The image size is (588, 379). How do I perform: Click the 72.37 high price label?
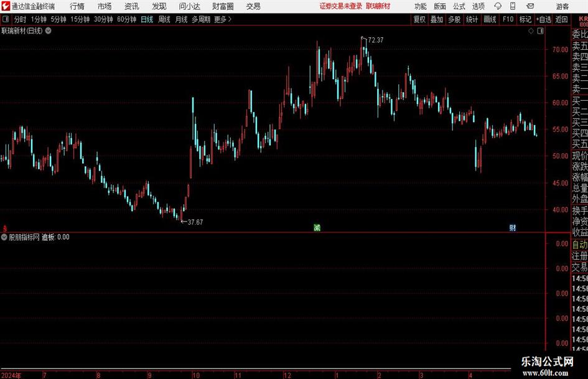pos(376,40)
